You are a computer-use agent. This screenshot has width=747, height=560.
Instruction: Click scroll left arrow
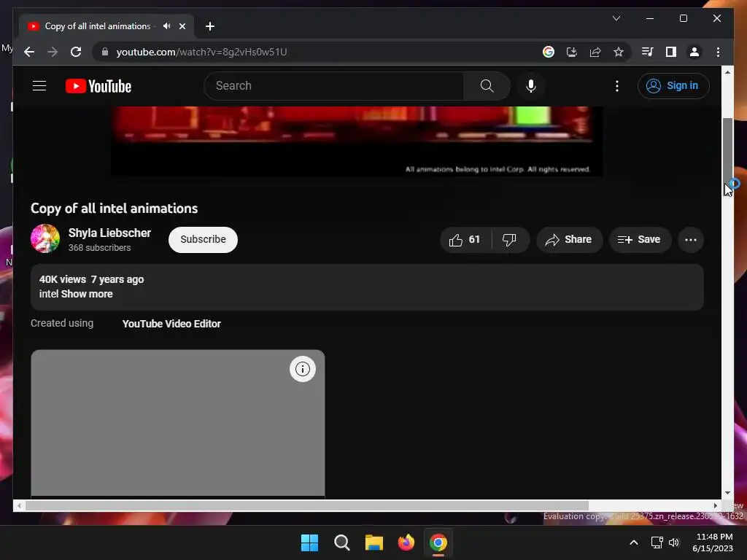pyautogui.click(x=18, y=506)
